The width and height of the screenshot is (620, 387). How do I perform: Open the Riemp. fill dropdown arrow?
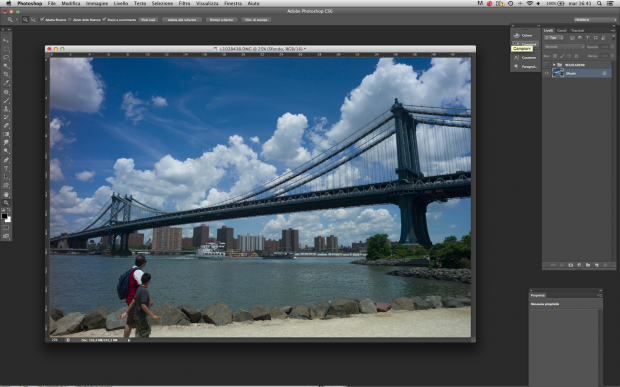point(612,56)
